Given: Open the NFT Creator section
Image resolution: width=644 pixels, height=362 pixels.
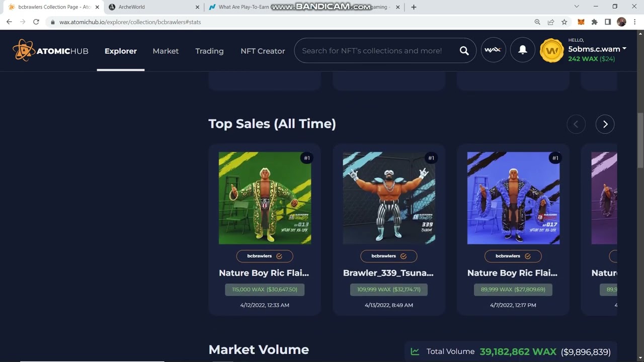Looking at the screenshot, I should 263,51.
